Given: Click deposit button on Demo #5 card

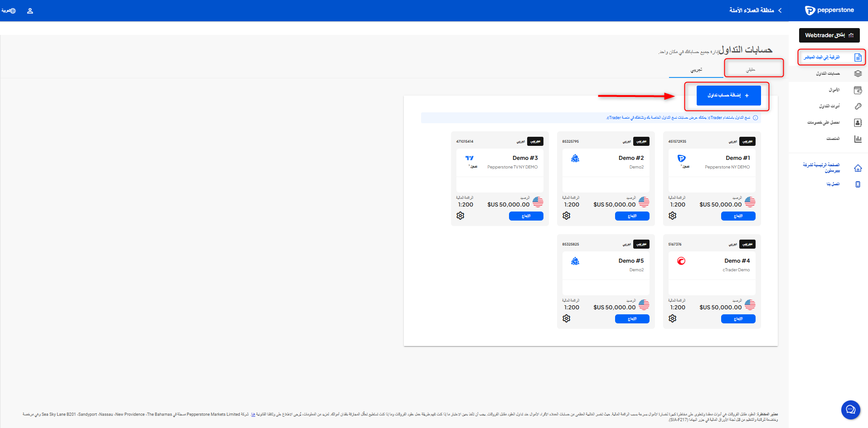Looking at the screenshot, I should (632, 319).
